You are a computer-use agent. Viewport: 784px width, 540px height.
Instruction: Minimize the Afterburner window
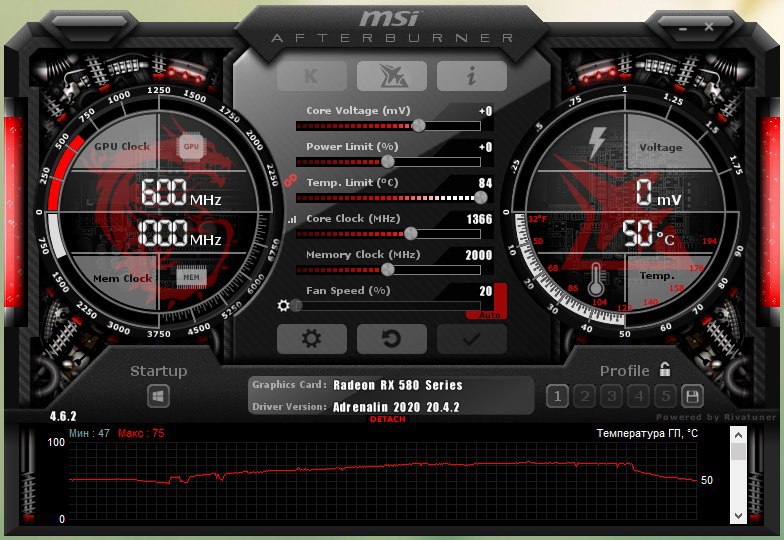(x=683, y=28)
